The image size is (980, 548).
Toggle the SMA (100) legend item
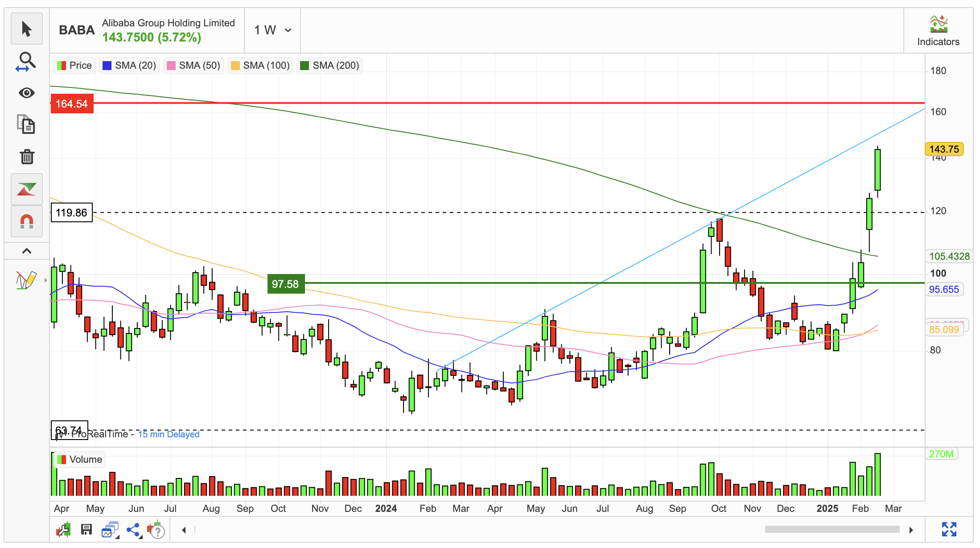coord(260,66)
